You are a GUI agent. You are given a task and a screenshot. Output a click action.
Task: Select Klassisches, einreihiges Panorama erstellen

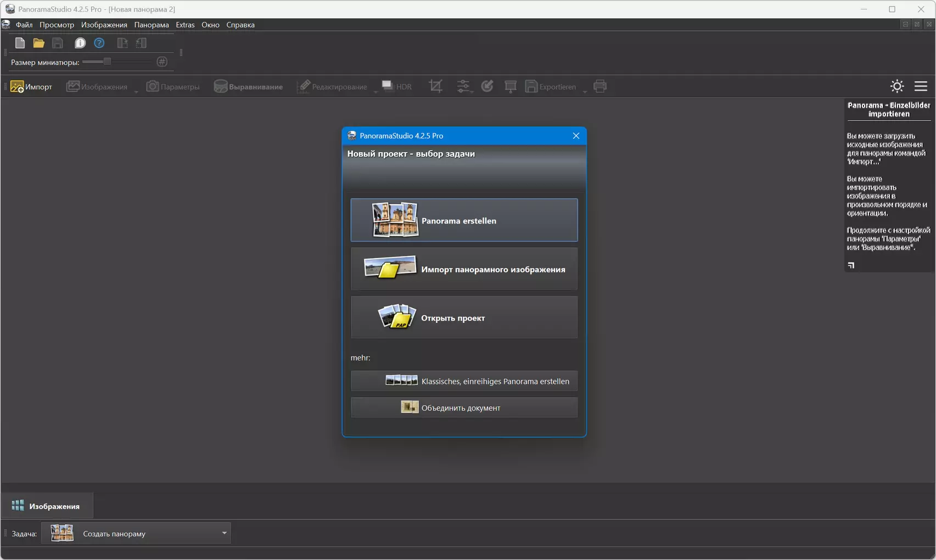(464, 381)
